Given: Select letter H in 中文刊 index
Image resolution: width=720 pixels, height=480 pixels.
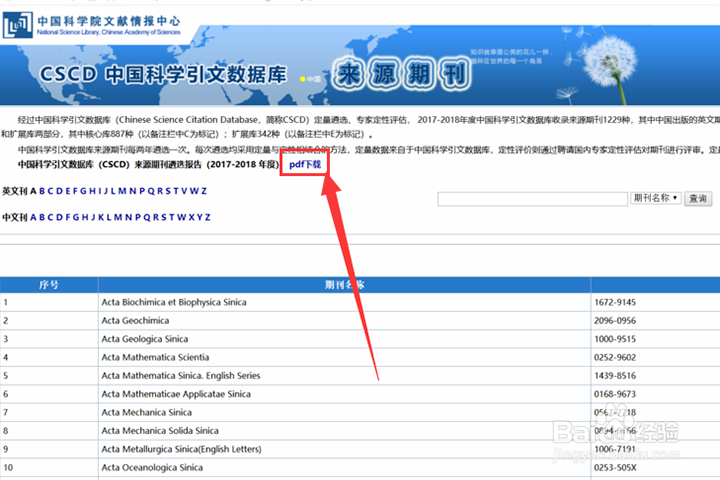Looking at the screenshot, I should pos(85,217).
